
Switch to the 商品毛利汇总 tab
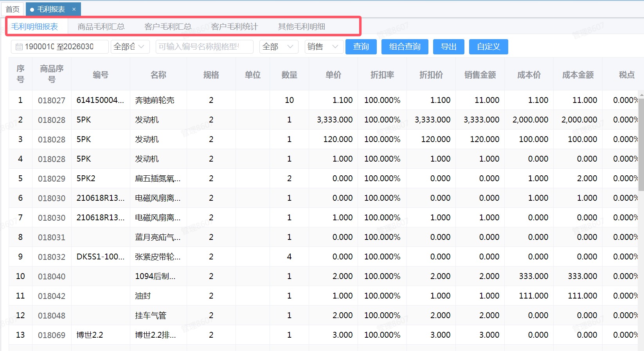pyautogui.click(x=101, y=27)
